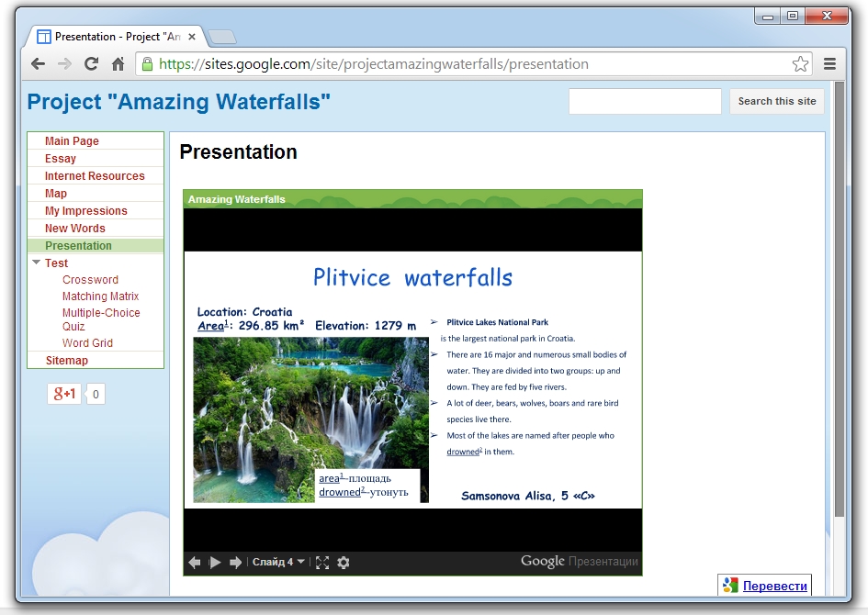Image resolution: width=868 pixels, height=615 pixels.
Task: Navigate to the Essay page
Action: [61, 159]
